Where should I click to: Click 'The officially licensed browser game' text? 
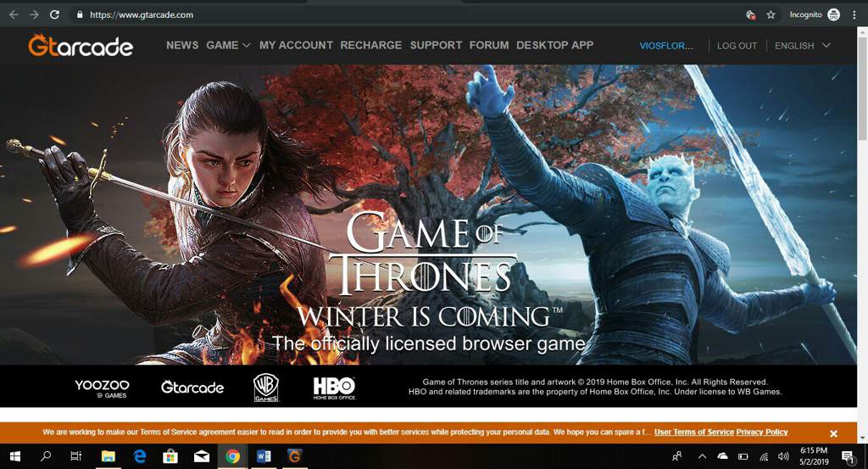coord(428,343)
